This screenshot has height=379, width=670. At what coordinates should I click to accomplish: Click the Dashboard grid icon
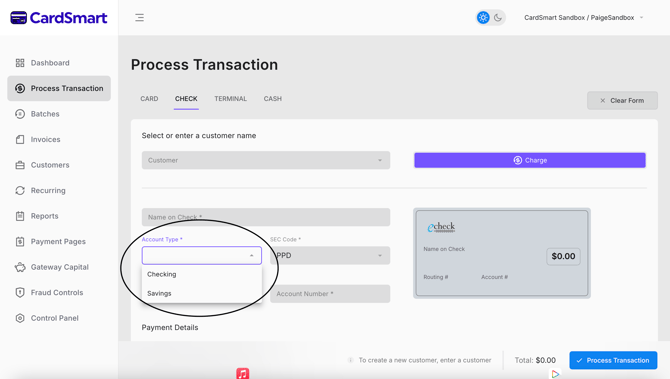click(20, 63)
